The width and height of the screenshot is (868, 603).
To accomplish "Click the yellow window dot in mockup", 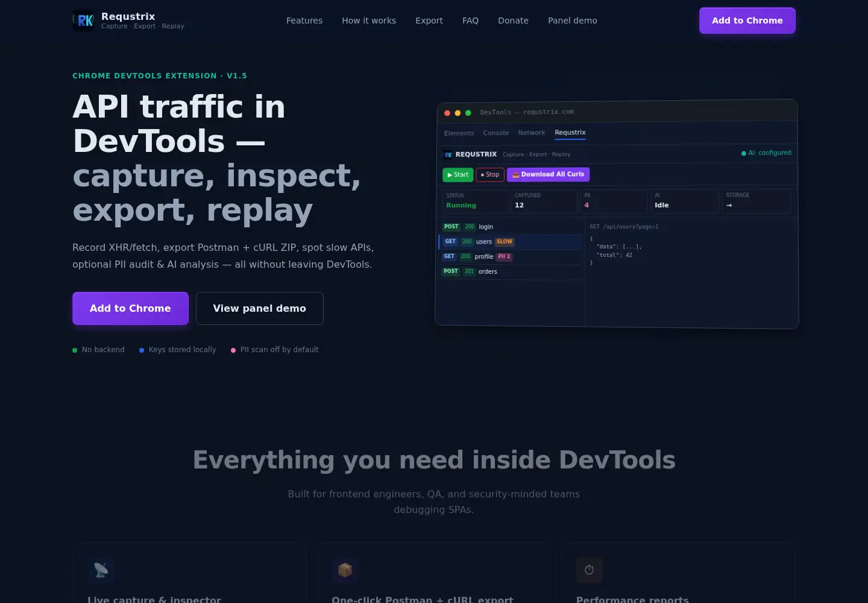I will [x=458, y=113].
